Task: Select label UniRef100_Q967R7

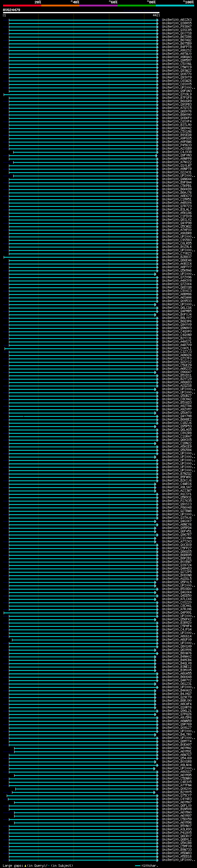Action: click(177, 535)
